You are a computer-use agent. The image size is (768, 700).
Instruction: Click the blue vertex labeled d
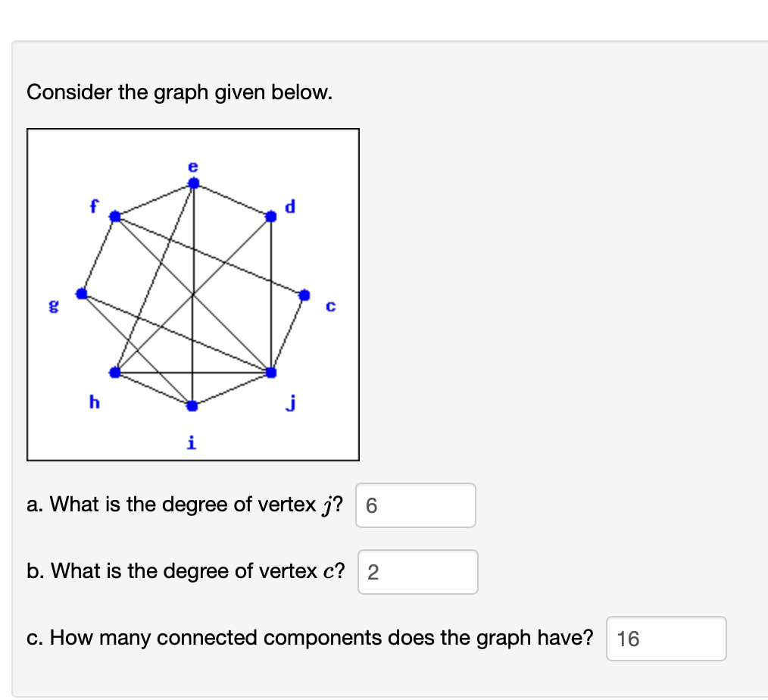[270, 217]
